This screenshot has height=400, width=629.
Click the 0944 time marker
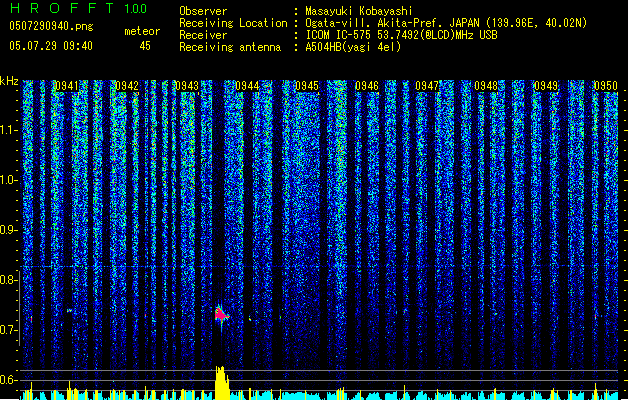pyautogui.click(x=247, y=86)
